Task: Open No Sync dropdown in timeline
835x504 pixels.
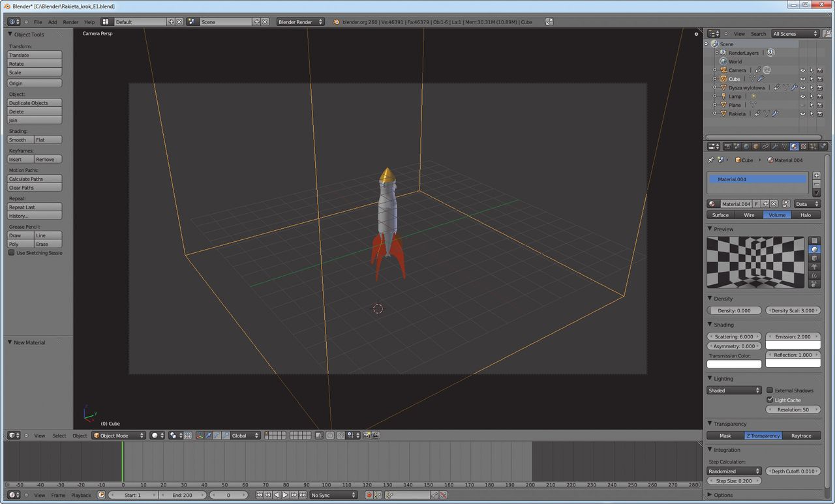Action: (333, 495)
